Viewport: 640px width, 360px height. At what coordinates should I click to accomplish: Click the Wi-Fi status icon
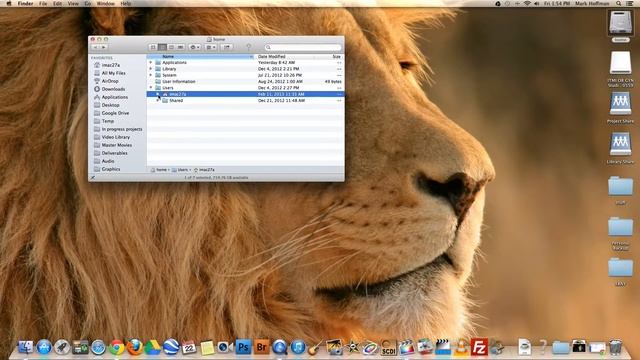pyautogui.click(x=527, y=3)
